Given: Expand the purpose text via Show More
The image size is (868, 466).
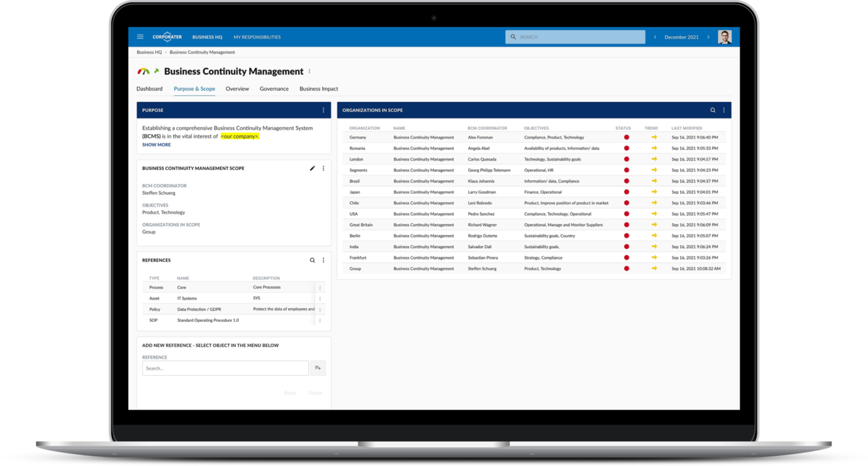Looking at the screenshot, I should tap(156, 145).
